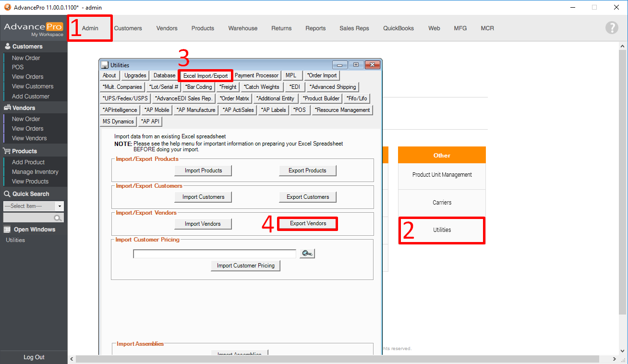This screenshot has width=628, height=364.
Task: Open the Admin menu
Action: click(x=90, y=28)
